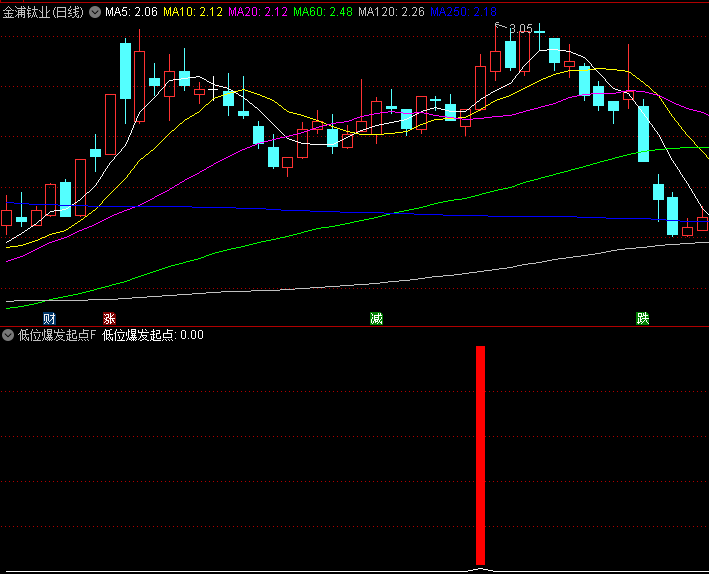The image size is (709, 574).
Task: Select the 金浦钛业(日线) chart title
Action: coord(43,12)
